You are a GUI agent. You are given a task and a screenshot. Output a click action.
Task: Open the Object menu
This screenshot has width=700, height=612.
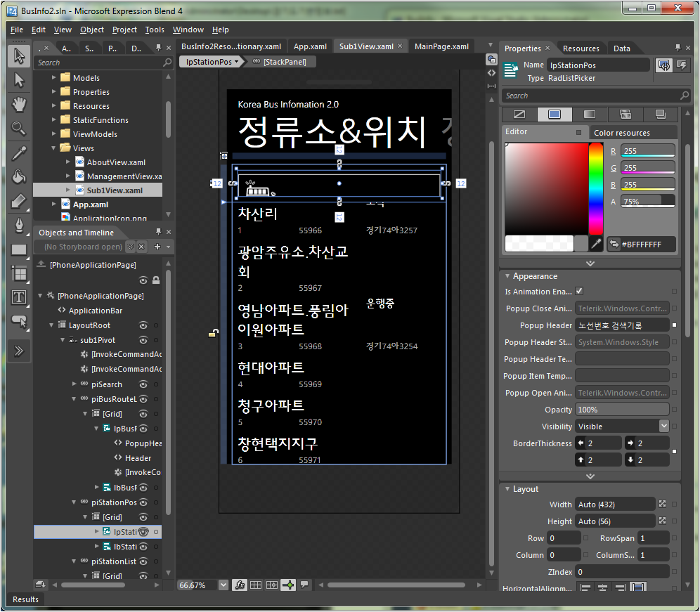tap(91, 30)
